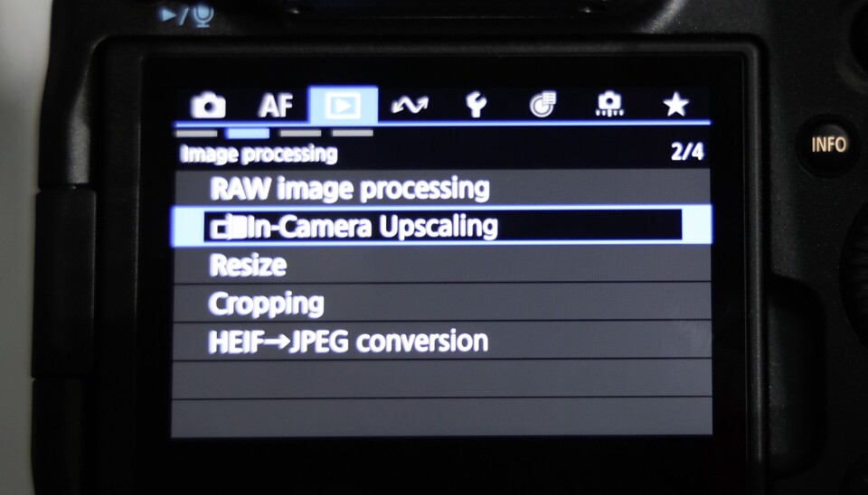Viewport: 868px width, 495px height.
Task: Select the Playback menu tab icon
Action: (343, 105)
